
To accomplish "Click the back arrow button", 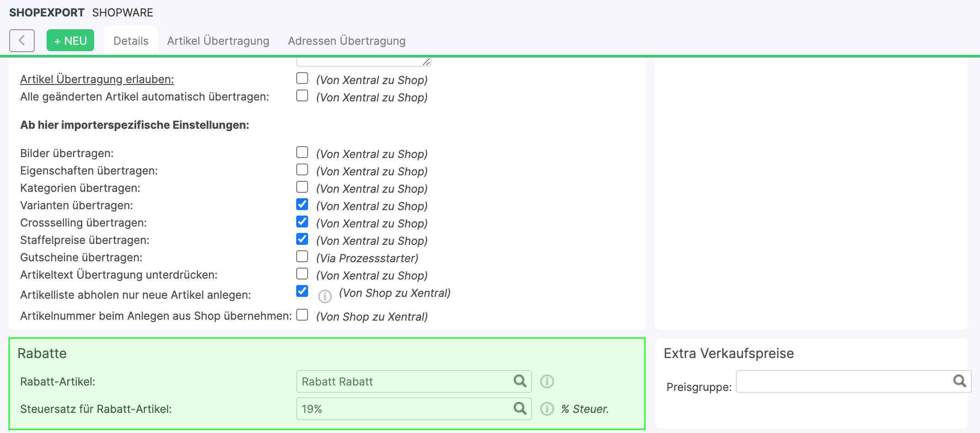I will coord(21,41).
